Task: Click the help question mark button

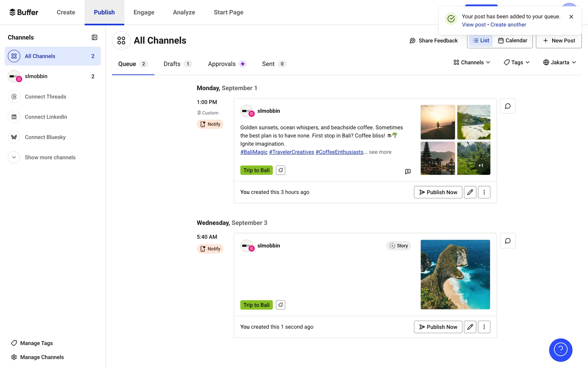Action: pos(560,350)
